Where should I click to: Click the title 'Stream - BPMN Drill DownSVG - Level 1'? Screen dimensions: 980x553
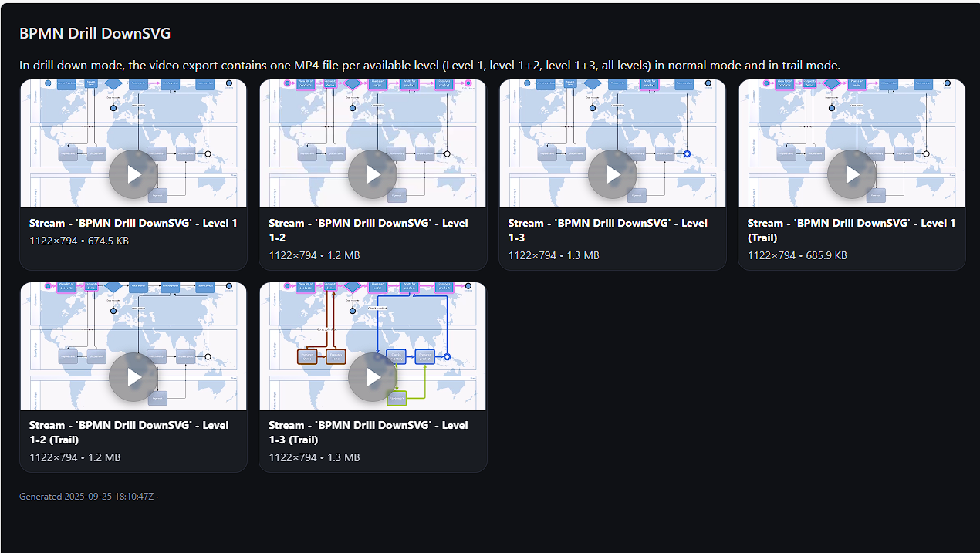click(x=133, y=223)
